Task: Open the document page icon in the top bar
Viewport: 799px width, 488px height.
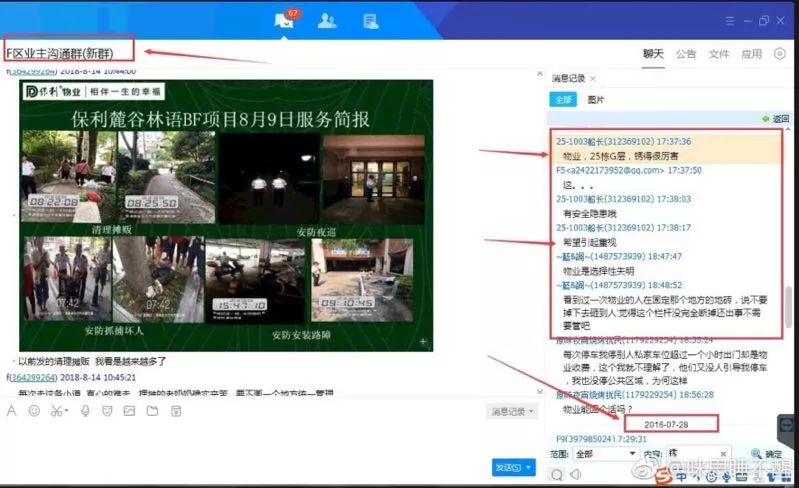Action: [370, 21]
